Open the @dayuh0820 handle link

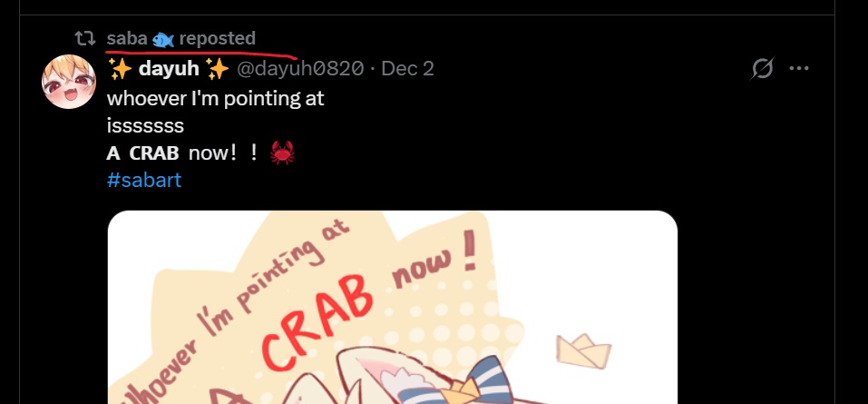(300, 69)
